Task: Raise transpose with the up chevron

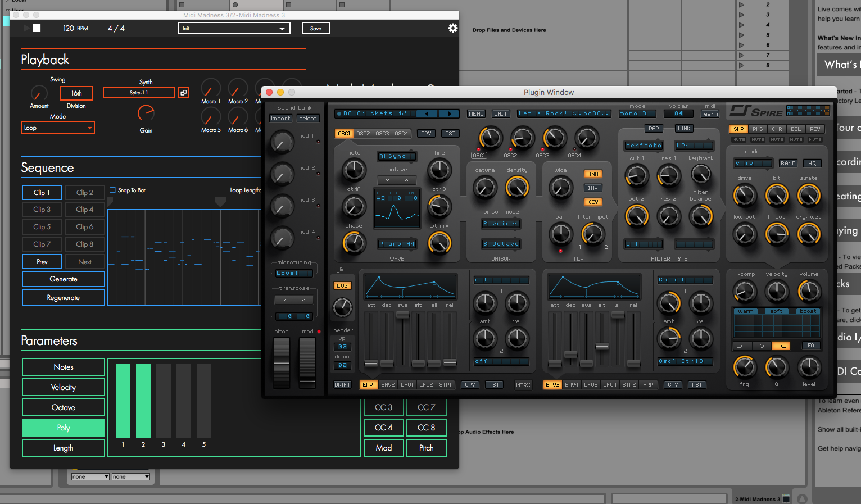Action: (x=303, y=300)
